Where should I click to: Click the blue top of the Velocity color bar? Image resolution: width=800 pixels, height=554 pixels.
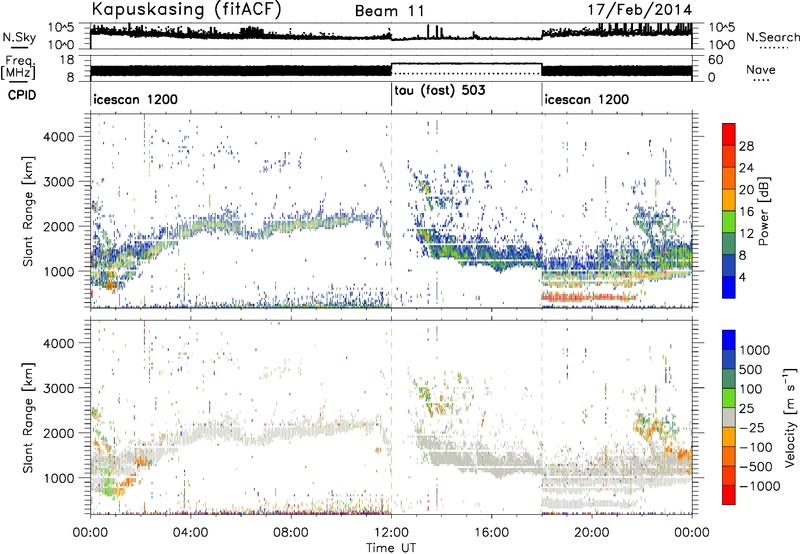pyautogui.click(x=729, y=340)
